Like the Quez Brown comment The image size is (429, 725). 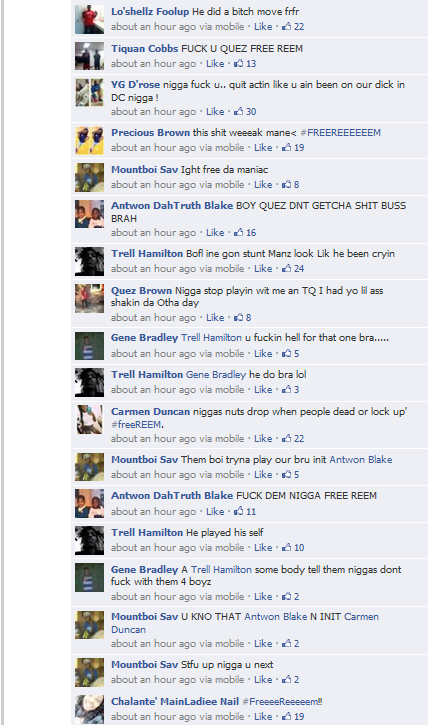[x=215, y=318]
